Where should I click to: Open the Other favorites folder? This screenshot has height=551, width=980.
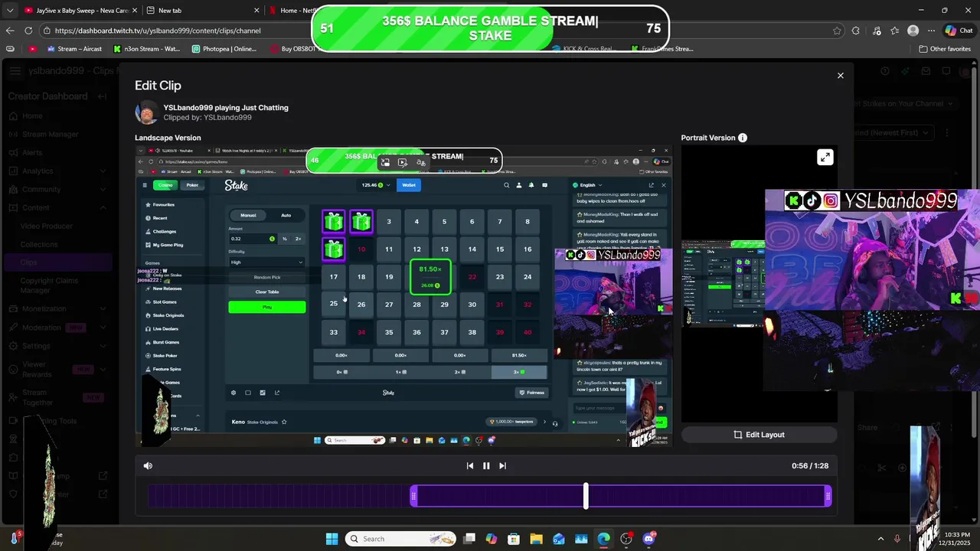[x=945, y=49]
